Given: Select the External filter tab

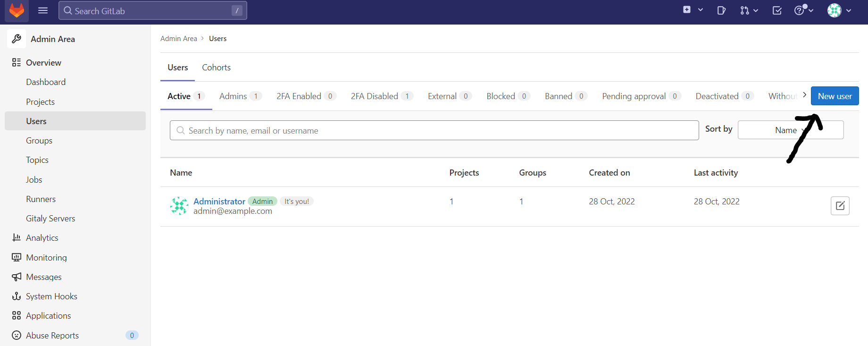Looking at the screenshot, I should click(450, 96).
